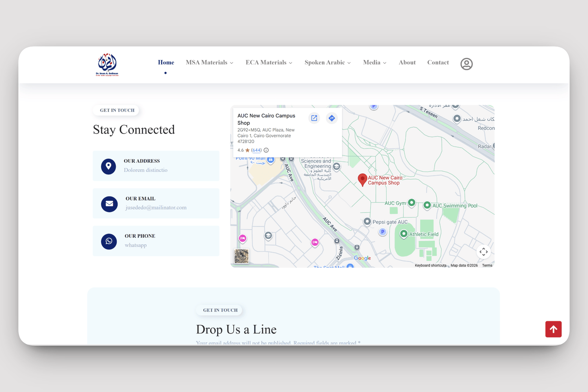Screen dimensions: 588x392
Task: Switch to satellite view thumbnail
Action: pos(241,256)
